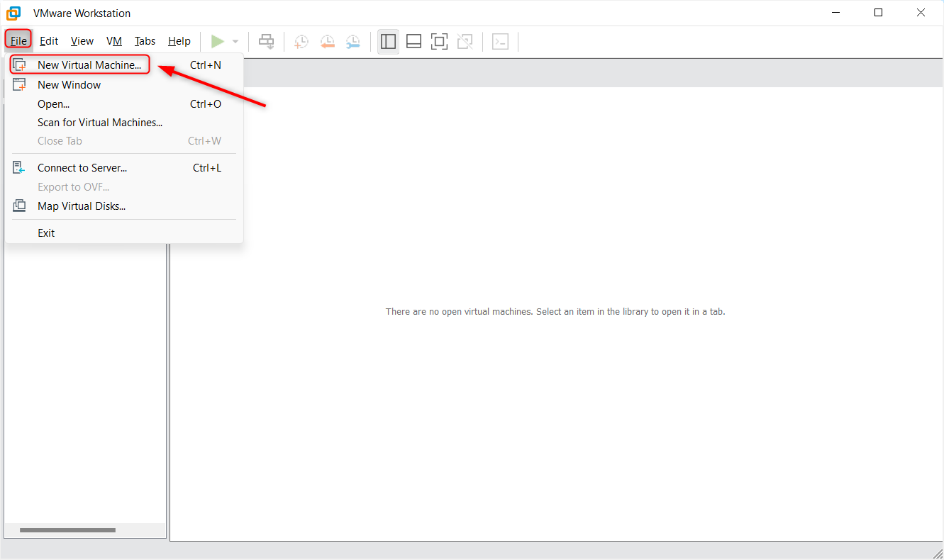Click Send Ctrl+Alt+Del toolbar icon
This screenshot has width=944, height=560.
click(266, 42)
